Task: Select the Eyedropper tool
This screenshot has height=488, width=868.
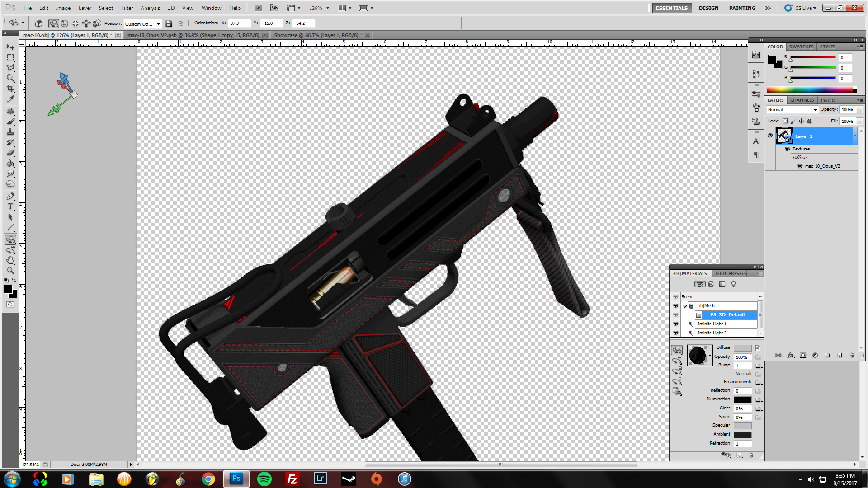Action: (x=10, y=99)
